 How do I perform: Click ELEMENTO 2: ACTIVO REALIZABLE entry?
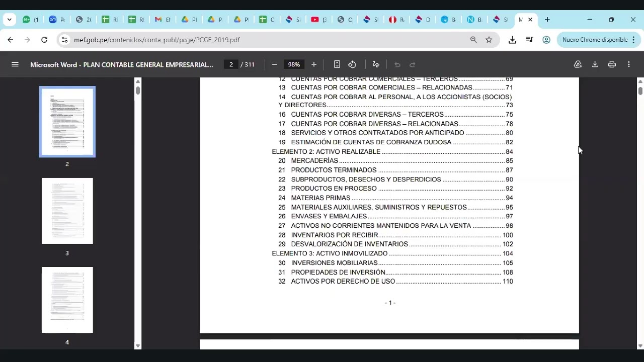pyautogui.click(x=392, y=151)
